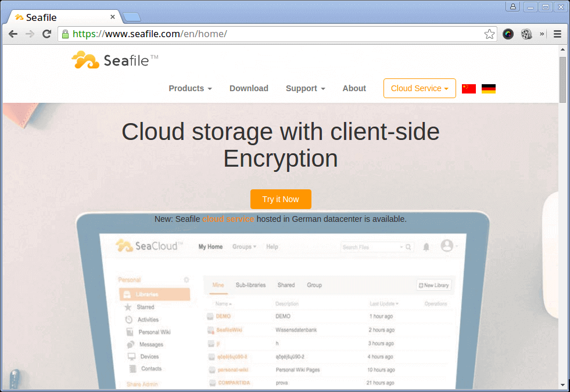Click the user avatar in SeaCloud preview

click(447, 246)
